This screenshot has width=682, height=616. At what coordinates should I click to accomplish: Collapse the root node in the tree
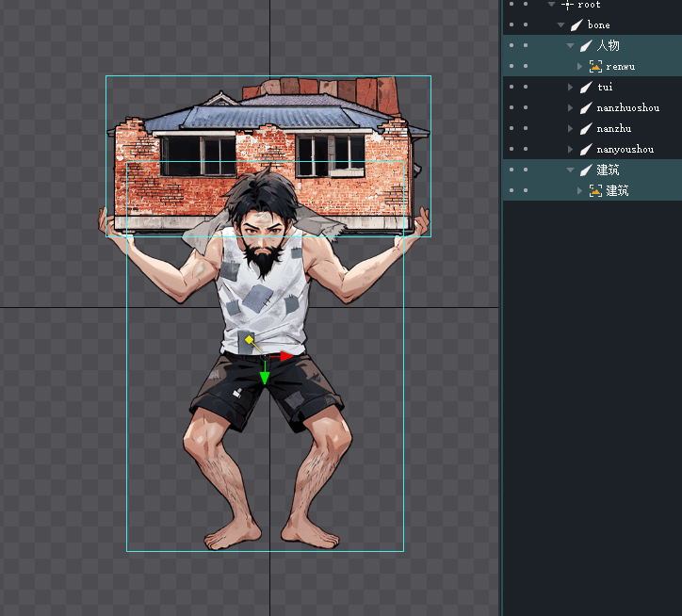[x=552, y=5]
